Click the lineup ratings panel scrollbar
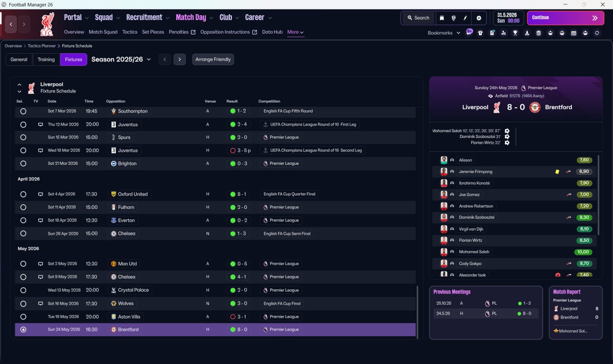 click(x=599, y=194)
